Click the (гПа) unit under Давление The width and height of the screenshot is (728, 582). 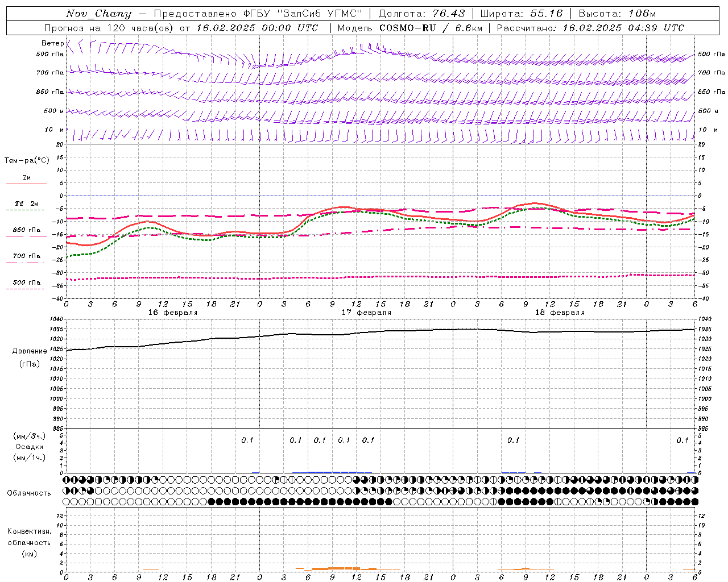pyautogui.click(x=30, y=364)
